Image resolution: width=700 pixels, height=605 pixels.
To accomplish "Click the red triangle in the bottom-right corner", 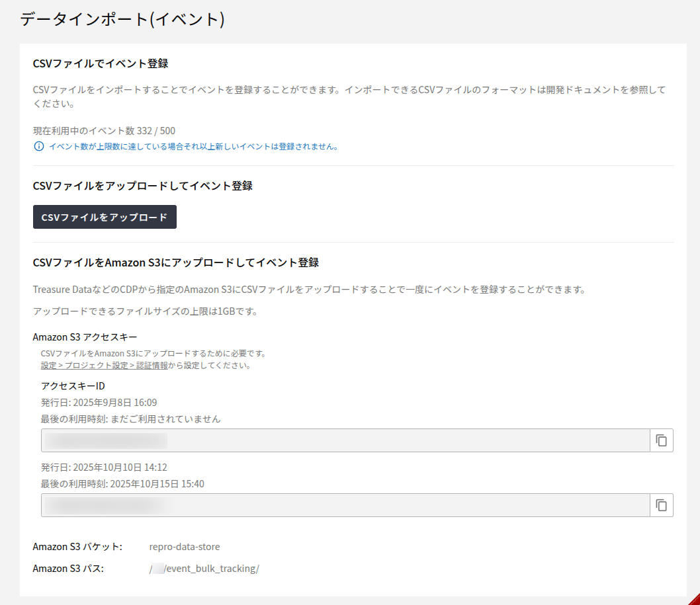I will [695, 600].
